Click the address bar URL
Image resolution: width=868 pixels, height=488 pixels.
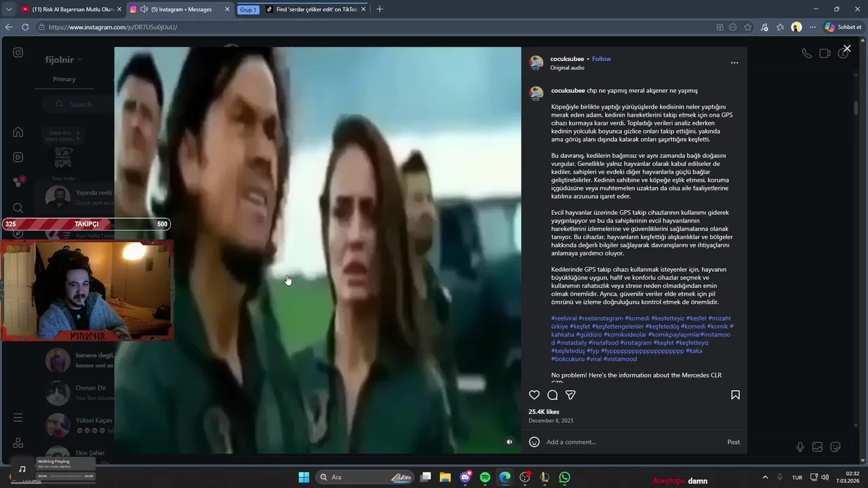click(113, 27)
